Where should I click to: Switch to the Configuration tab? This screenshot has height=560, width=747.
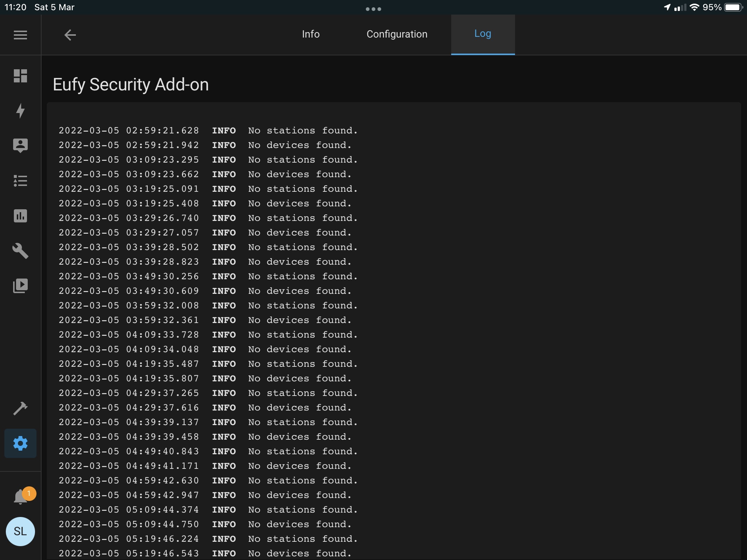[x=397, y=34]
